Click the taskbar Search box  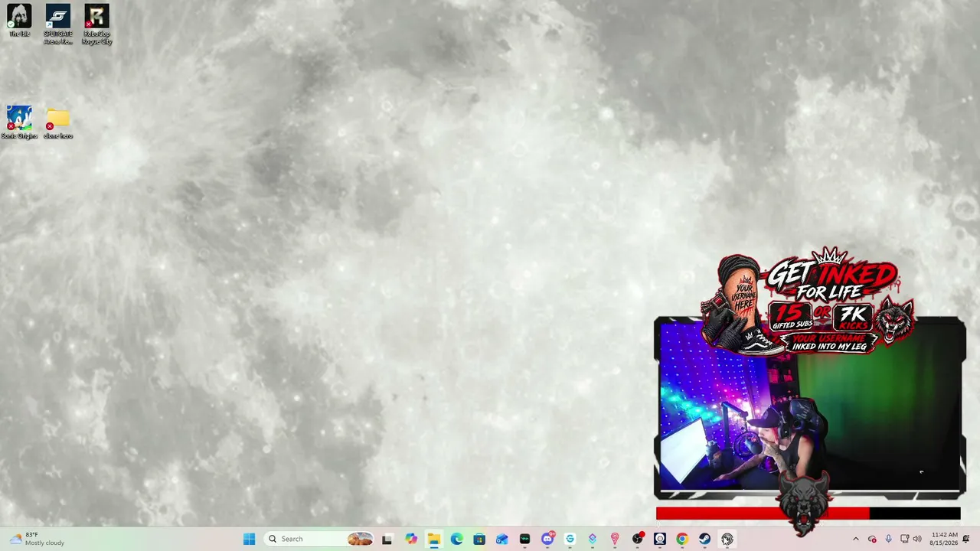coord(319,539)
